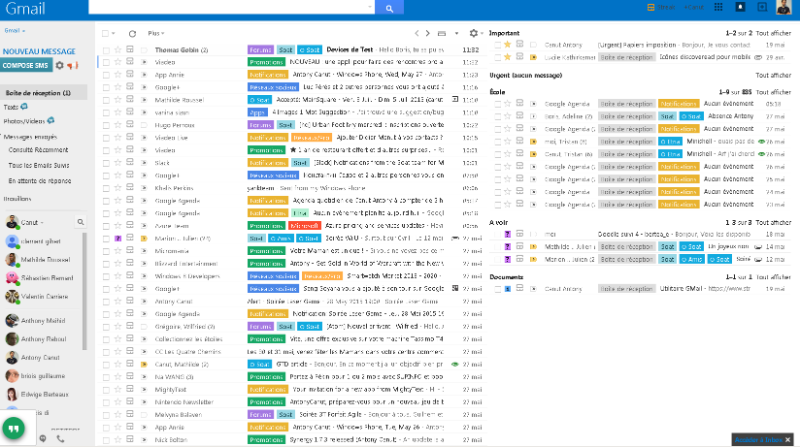Open the Hangouts conversations icon beside the phone
This screenshot has width=800, height=447.
pos(43,439)
